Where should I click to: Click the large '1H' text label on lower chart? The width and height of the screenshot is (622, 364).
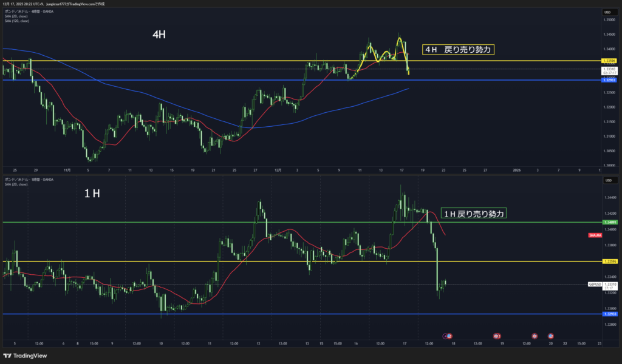92,194
